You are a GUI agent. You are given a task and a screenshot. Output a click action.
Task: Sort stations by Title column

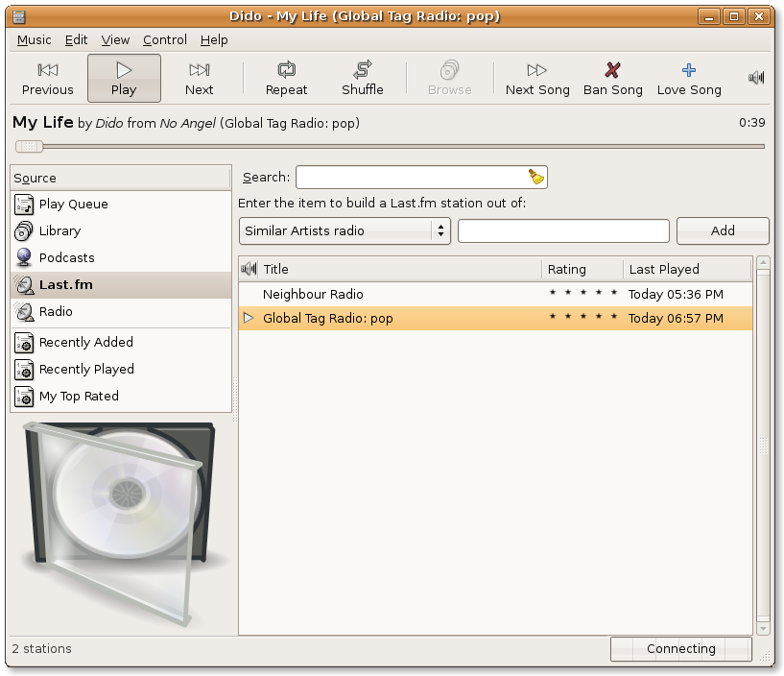coord(399,269)
